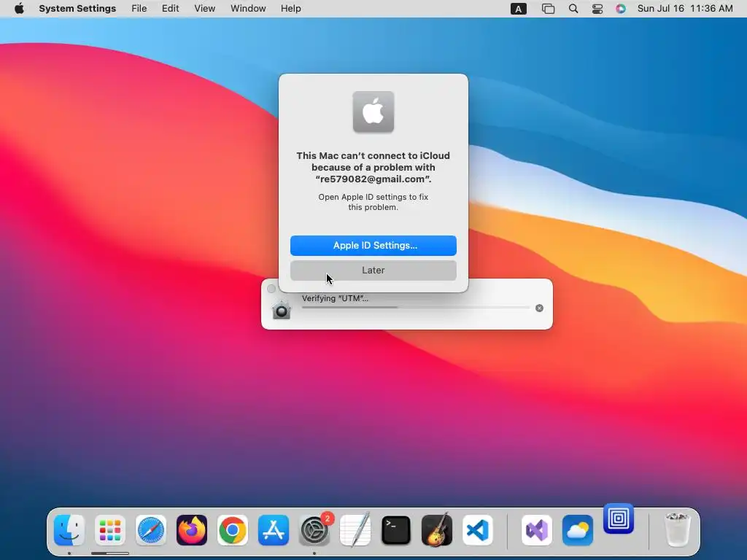Launch Terminal from the Dock

pos(396,530)
